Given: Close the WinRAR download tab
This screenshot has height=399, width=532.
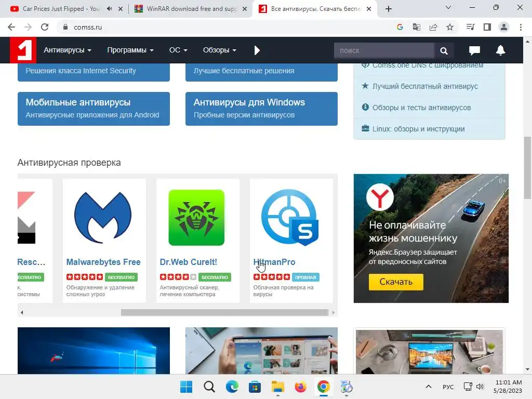Looking at the screenshot, I should tap(245, 9).
